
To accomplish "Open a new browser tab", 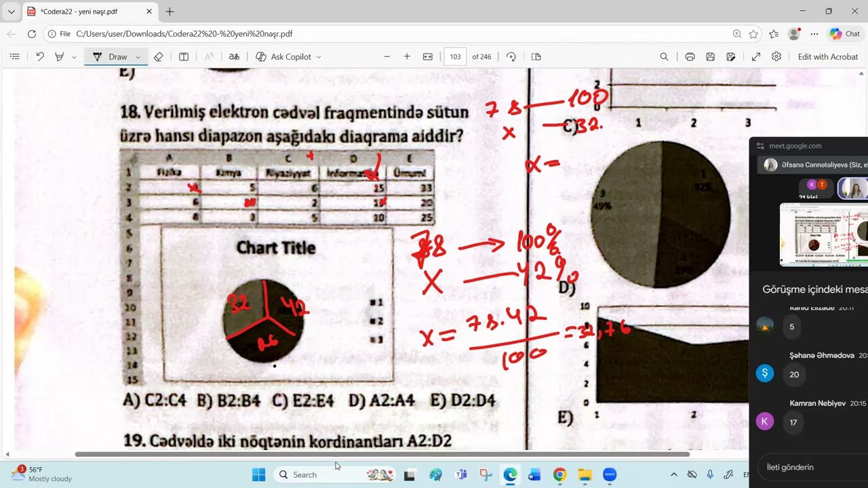I will [170, 12].
